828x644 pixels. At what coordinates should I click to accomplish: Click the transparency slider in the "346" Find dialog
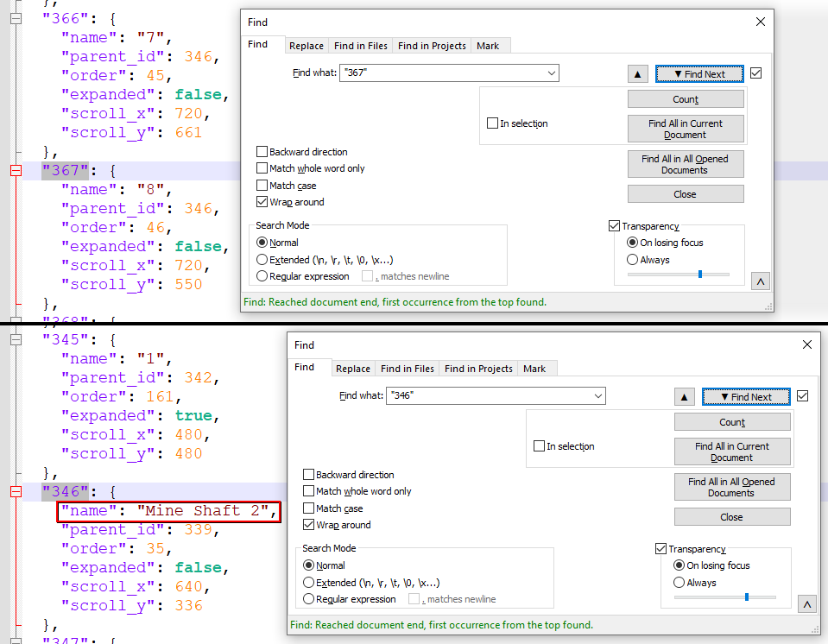[x=746, y=597]
